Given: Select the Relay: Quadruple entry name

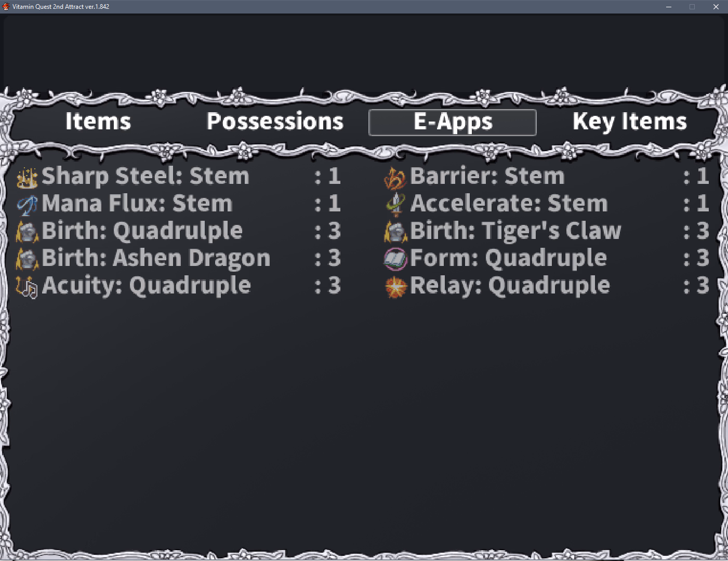Looking at the screenshot, I should (x=510, y=286).
